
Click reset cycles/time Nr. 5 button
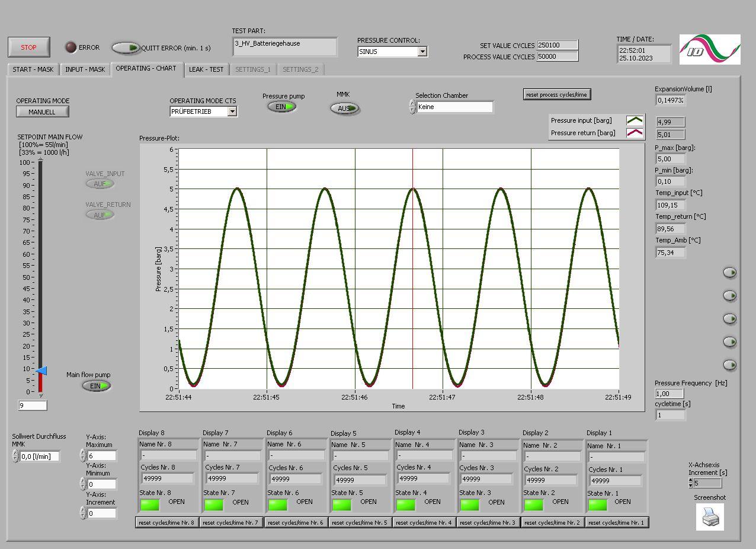point(360,522)
